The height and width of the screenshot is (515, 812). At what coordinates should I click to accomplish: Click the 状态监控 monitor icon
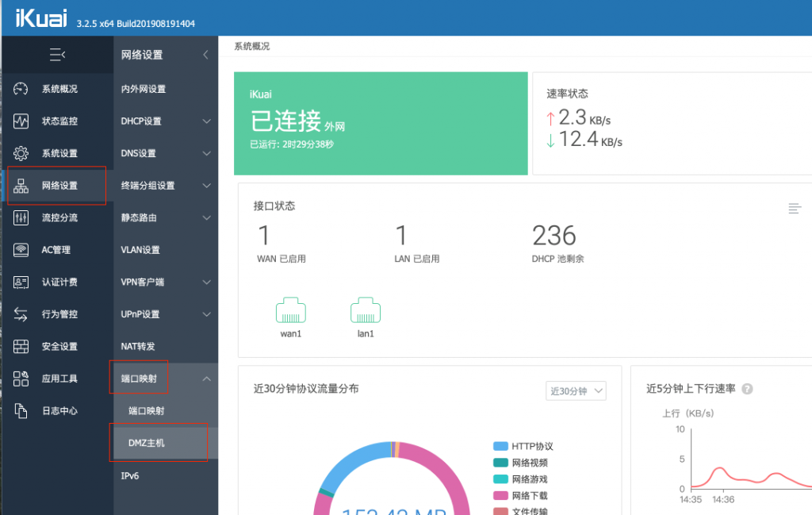click(x=21, y=121)
